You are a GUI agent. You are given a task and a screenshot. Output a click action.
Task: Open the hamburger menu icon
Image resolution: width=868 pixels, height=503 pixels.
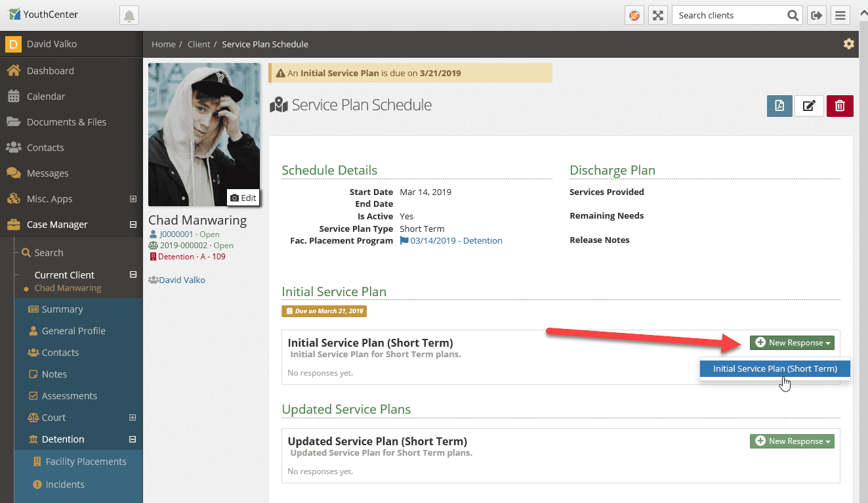pyautogui.click(x=840, y=14)
